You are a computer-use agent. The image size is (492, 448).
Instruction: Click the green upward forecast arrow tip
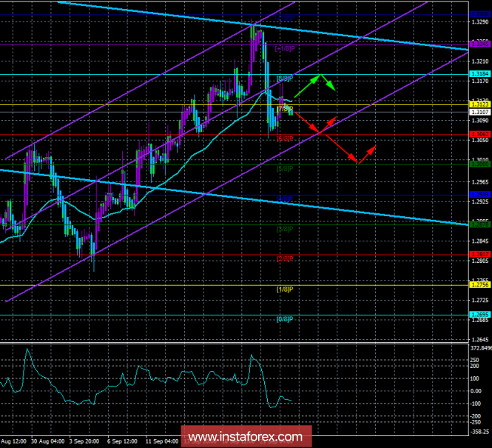[x=320, y=75]
